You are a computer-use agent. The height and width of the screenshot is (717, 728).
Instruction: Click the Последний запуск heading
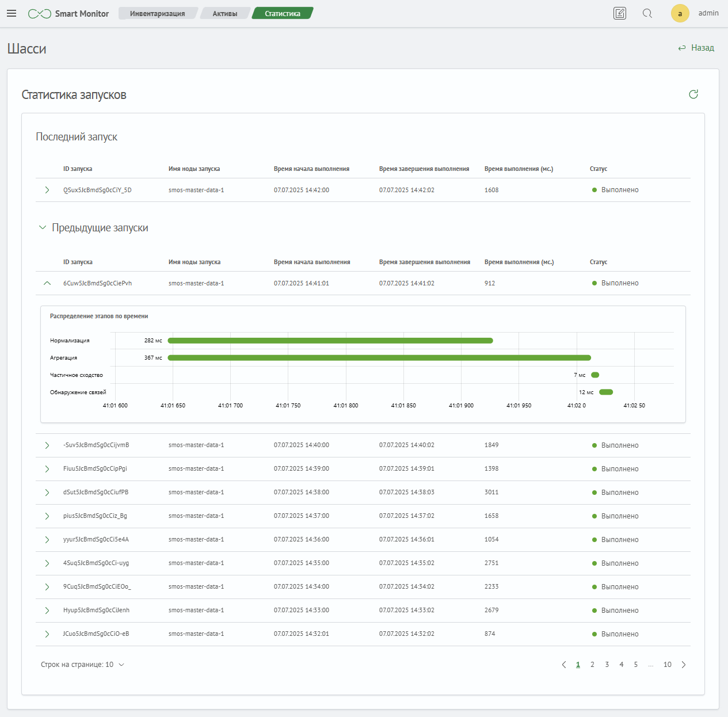[x=77, y=137]
